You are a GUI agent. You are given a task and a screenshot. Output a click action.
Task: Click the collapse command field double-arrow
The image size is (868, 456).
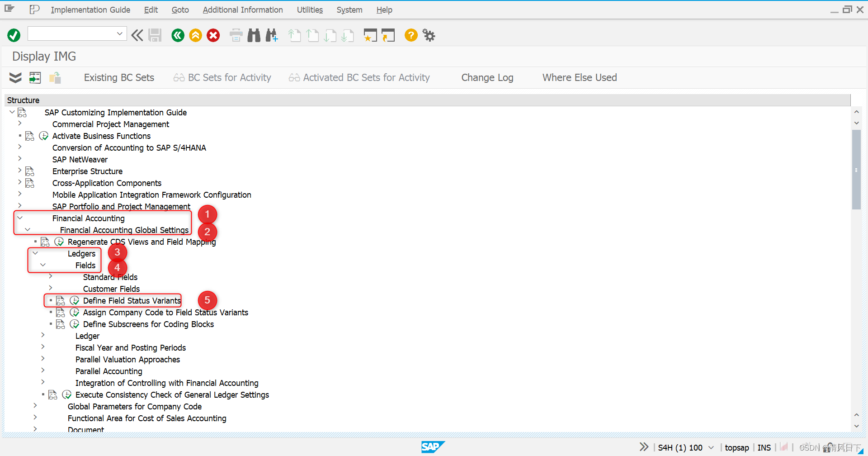pyautogui.click(x=137, y=35)
